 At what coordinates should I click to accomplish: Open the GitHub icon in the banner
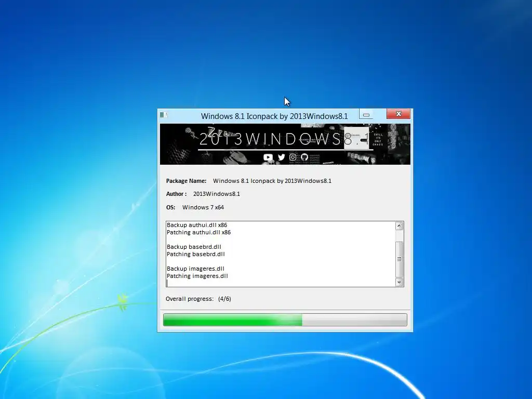coord(304,157)
